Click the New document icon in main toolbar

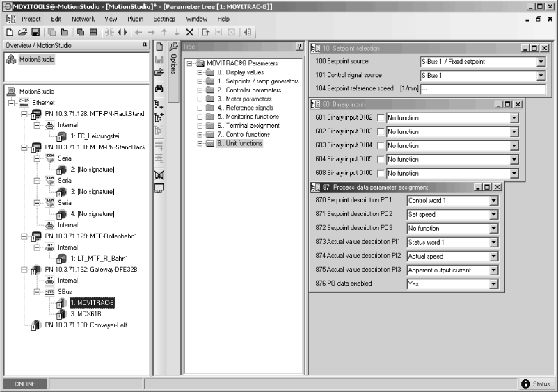(x=10, y=33)
